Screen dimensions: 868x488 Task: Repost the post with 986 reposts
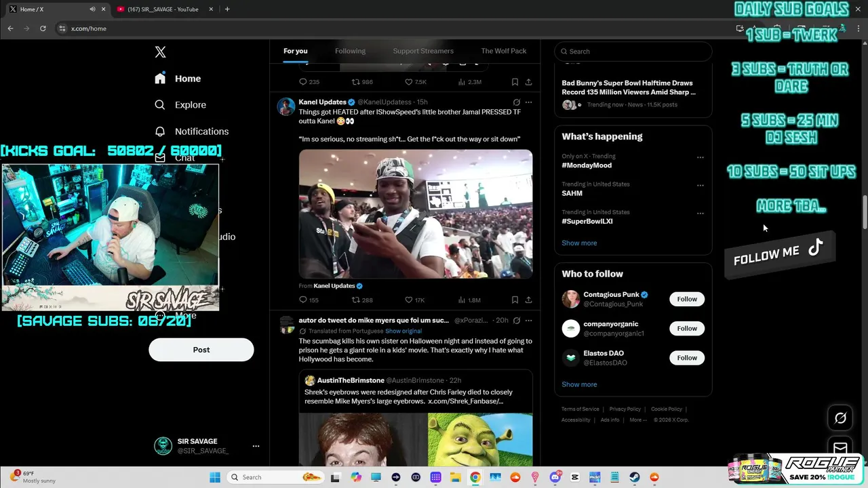pyautogui.click(x=362, y=82)
